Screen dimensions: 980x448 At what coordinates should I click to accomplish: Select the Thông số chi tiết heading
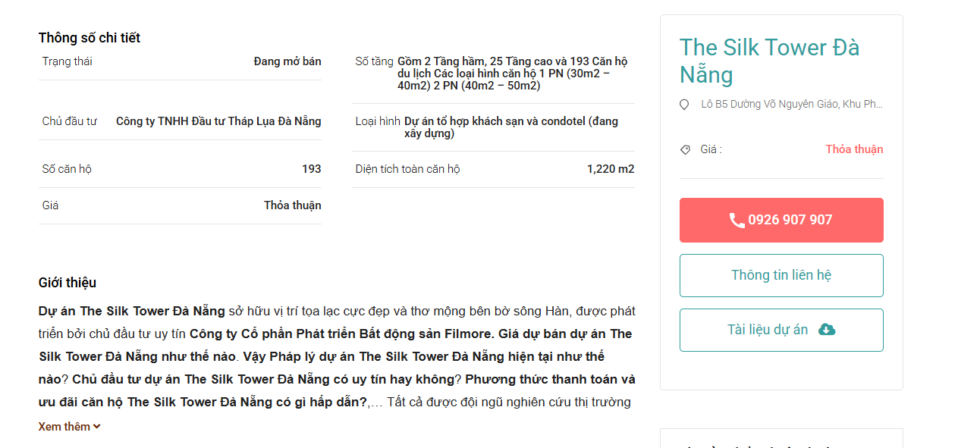(x=90, y=38)
